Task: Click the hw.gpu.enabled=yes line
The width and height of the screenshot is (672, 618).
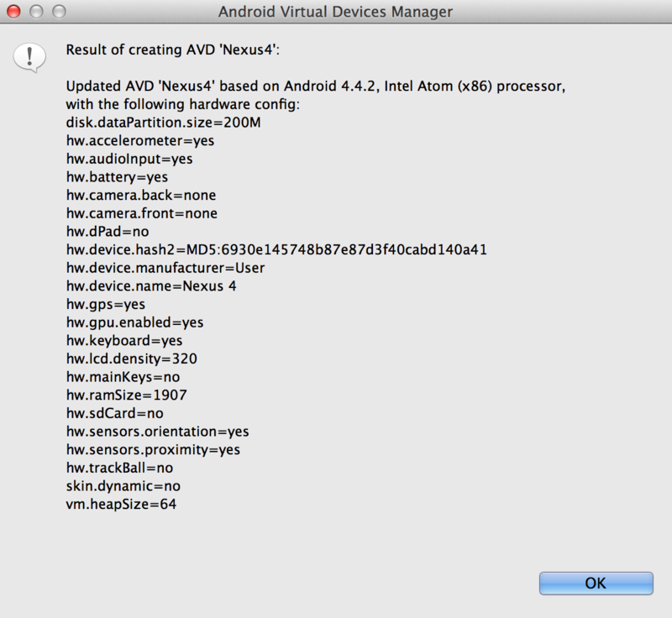Action: coord(134,322)
